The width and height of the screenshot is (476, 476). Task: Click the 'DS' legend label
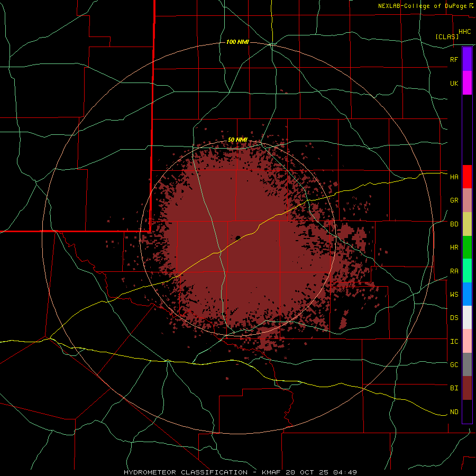[x=454, y=318]
